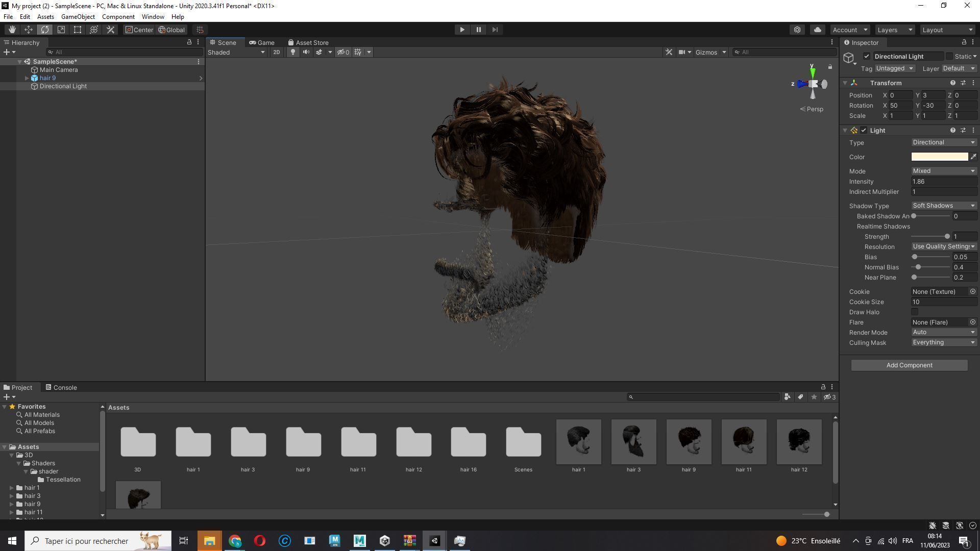Expand the hair 9 hierarchy item

tap(27, 78)
